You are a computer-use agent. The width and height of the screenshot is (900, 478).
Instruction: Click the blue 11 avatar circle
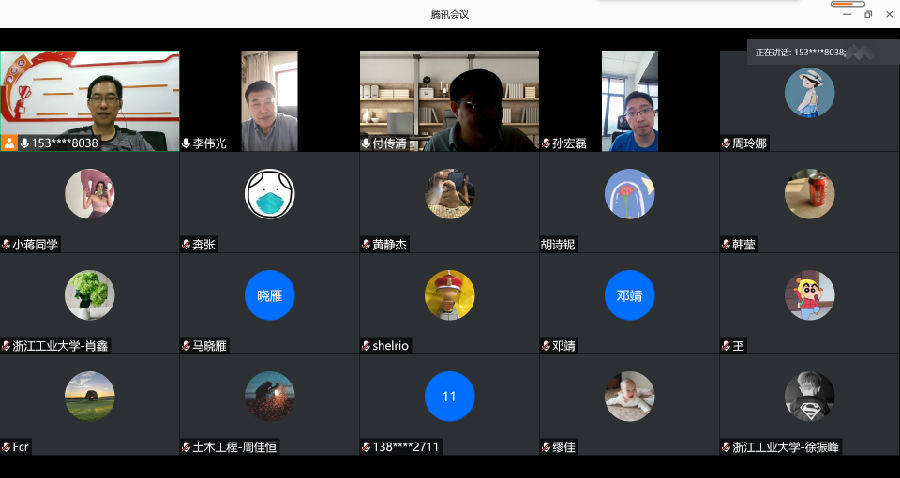(x=449, y=396)
